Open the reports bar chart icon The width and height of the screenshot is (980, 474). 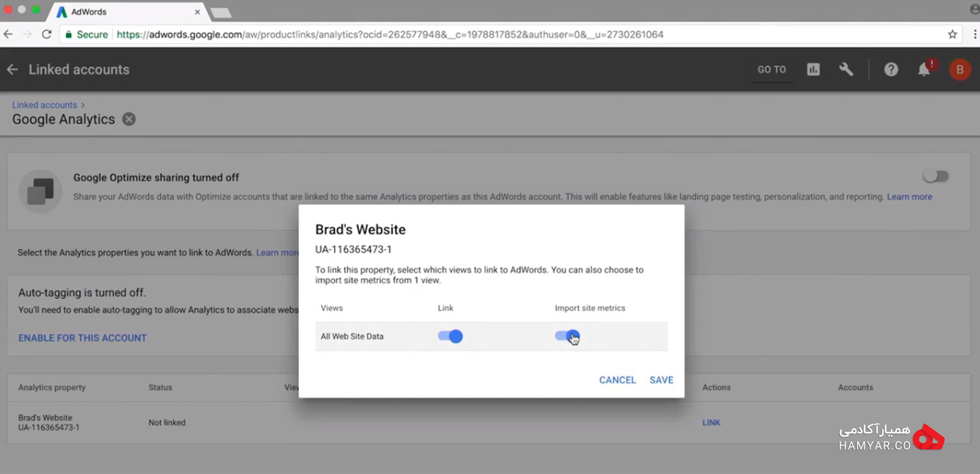coord(813,69)
